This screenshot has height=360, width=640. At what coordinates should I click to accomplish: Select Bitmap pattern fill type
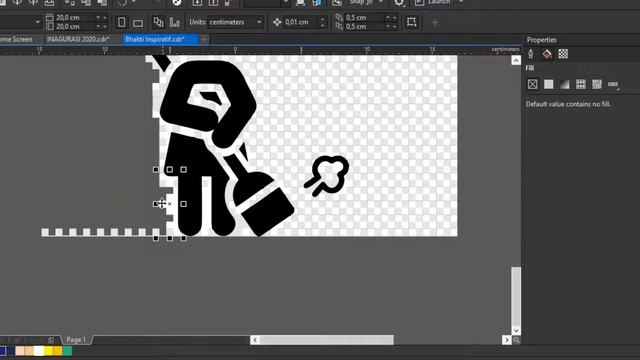pos(597,84)
